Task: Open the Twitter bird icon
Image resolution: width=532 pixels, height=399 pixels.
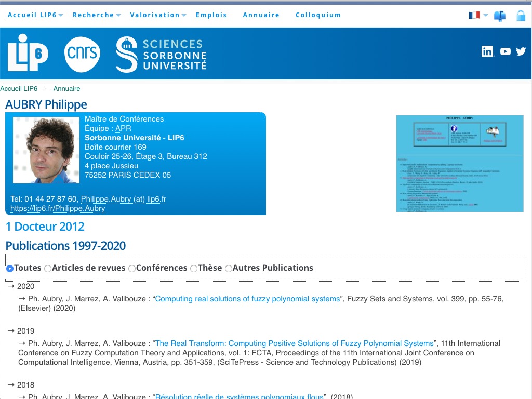Action: pos(521,51)
